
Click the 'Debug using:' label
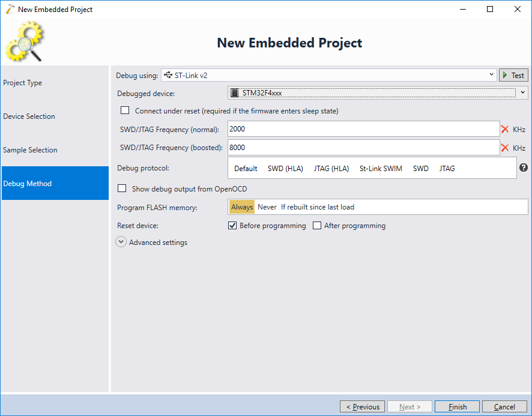pyautogui.click(x=137, y=76)
